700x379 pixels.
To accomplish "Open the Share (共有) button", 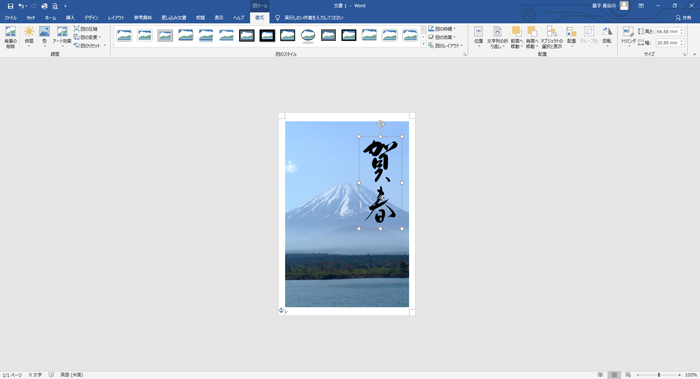I will click(x=683, y=18).
